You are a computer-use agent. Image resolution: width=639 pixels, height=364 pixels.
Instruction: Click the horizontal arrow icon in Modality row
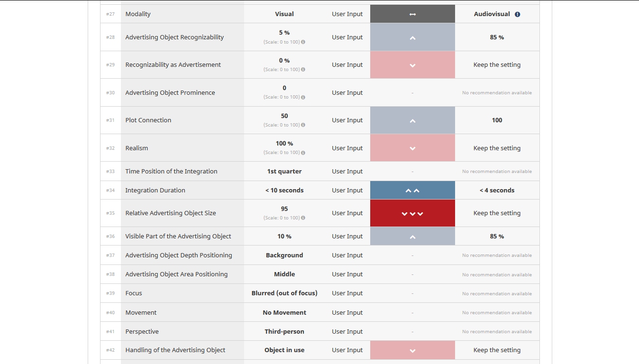(x=412, y=14)
